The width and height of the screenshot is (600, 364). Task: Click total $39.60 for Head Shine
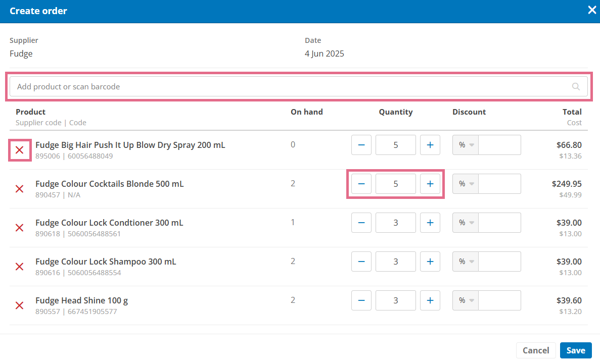(569, 300)
